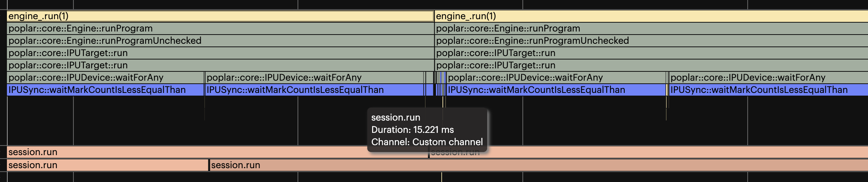
Task: Select the highlighted left engine_.run(1) bar
Action: click(x=220, y=16)
